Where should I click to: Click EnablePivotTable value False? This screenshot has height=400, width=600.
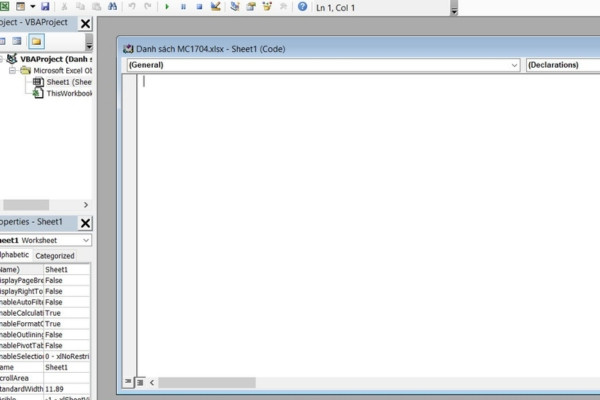point(67,345)
